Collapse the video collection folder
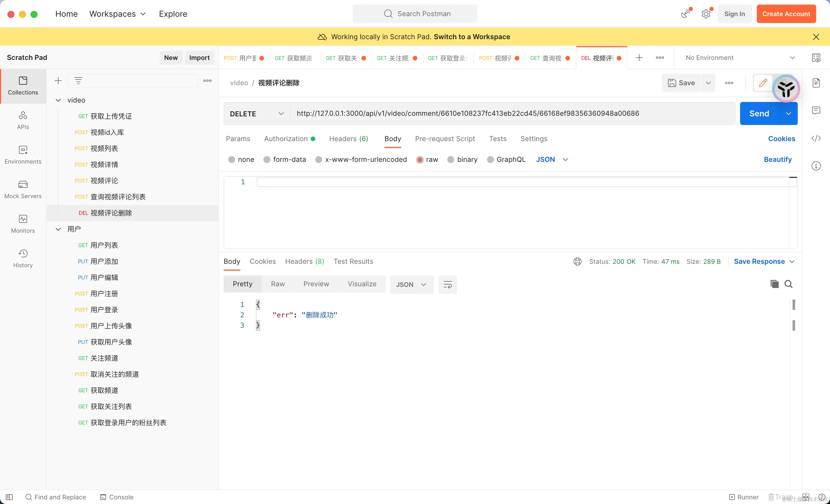 58,100
